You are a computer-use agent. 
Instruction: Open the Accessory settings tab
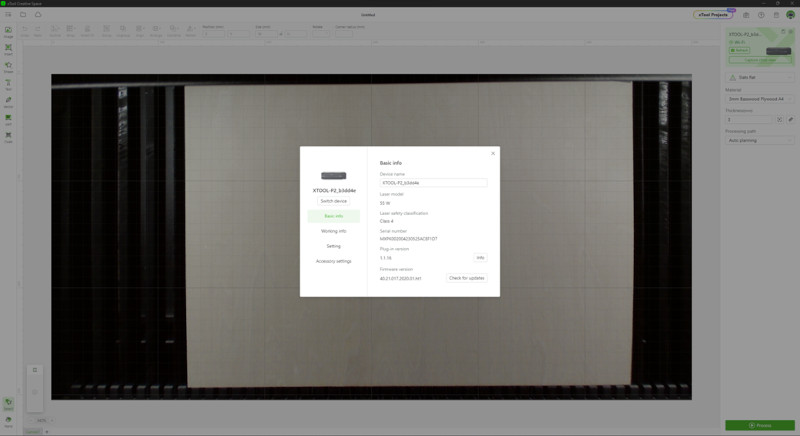tap(333, 261)
